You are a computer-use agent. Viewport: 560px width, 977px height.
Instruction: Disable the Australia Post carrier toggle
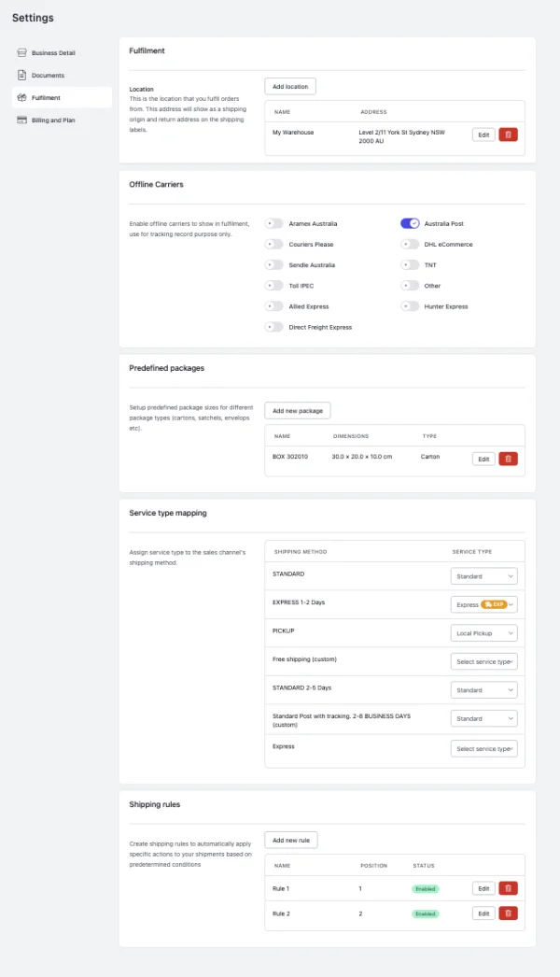pyautogui.click(x=410, y=223)
